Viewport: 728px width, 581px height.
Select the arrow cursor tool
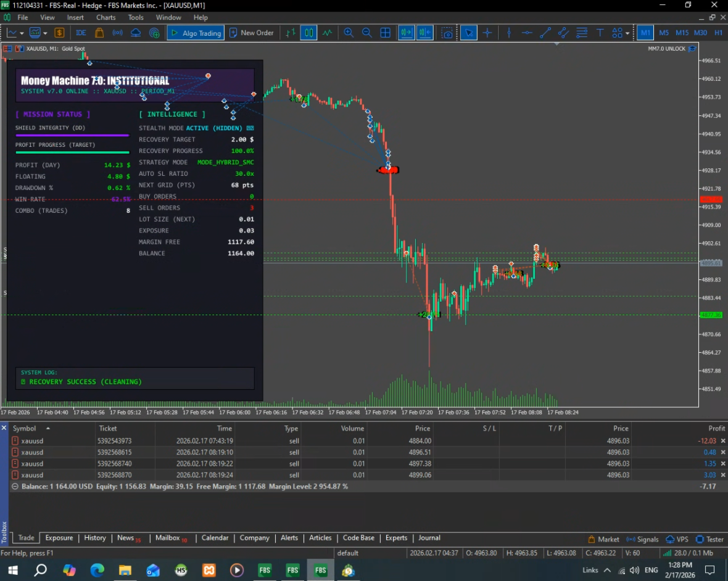point(468,33)
